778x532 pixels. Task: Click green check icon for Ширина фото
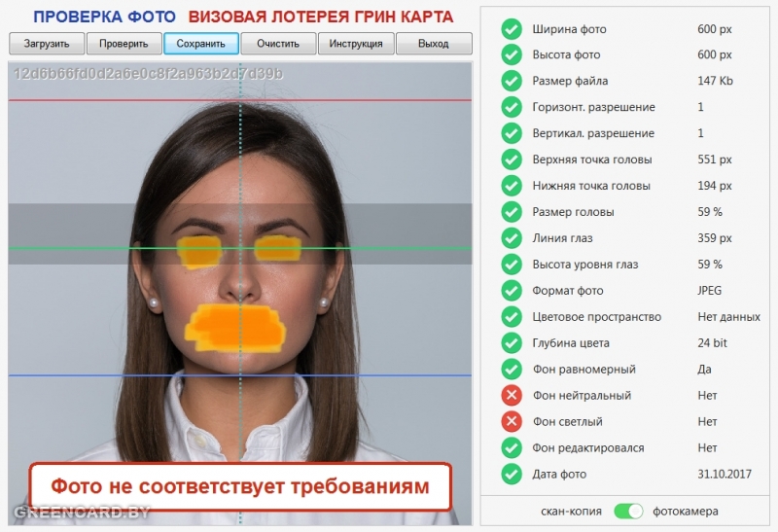click(x=512, y=29)
